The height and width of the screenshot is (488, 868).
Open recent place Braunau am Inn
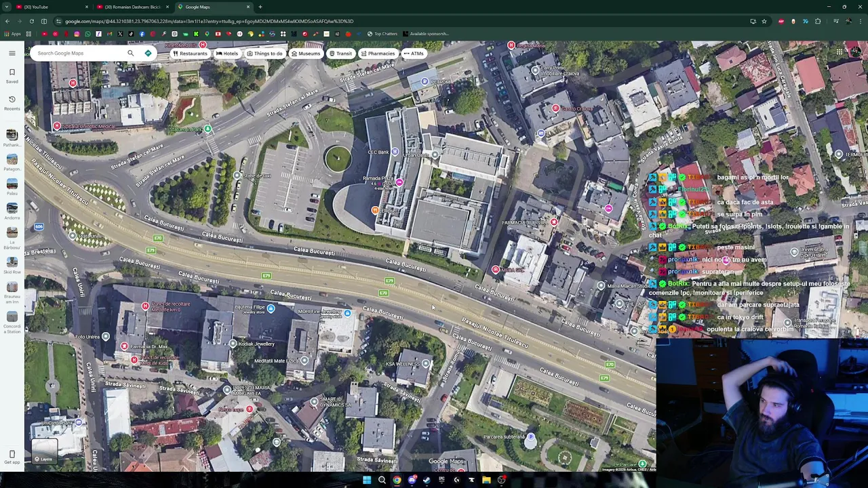12,292
